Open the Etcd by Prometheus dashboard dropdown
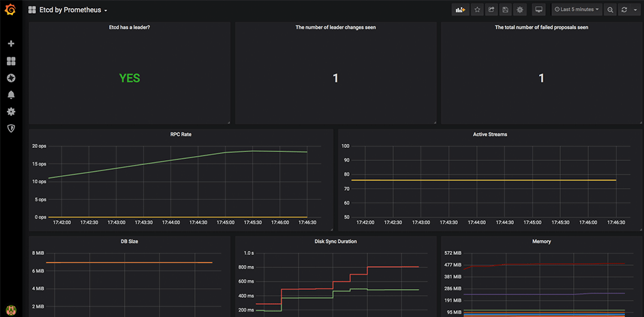This screenshot has width=644, height=317. [x=74, y=10]
